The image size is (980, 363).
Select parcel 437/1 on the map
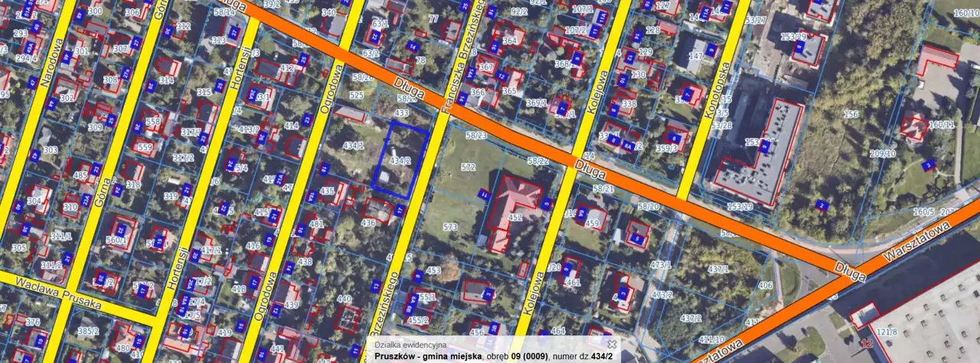click(x=718, y=270)
